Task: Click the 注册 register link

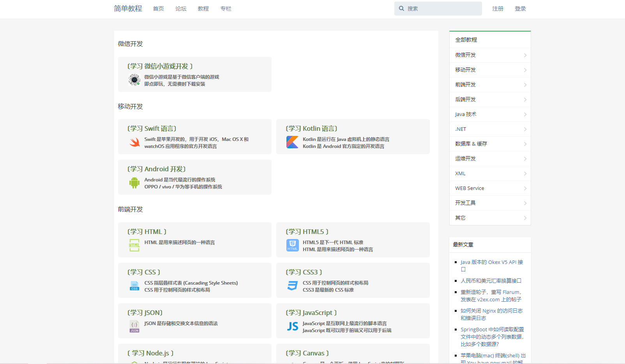Action: click(x=498, y=9)
